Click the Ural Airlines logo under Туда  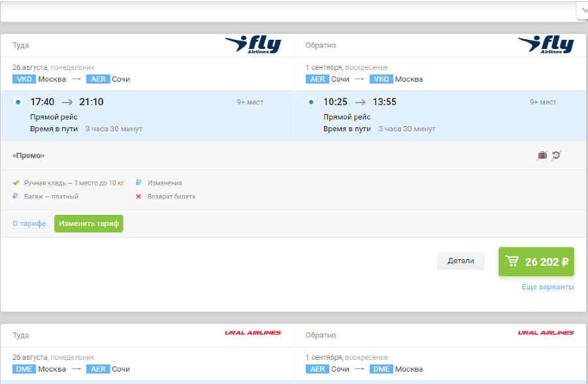(x=253, y=333)
